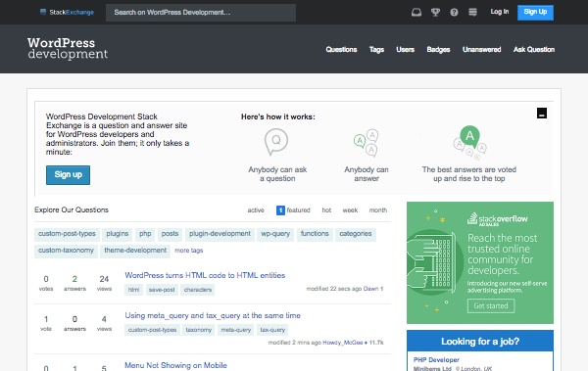Click the characters tag
Image resolution: width=588 pixels, height=371 pixels.
(x=198, y=290)
